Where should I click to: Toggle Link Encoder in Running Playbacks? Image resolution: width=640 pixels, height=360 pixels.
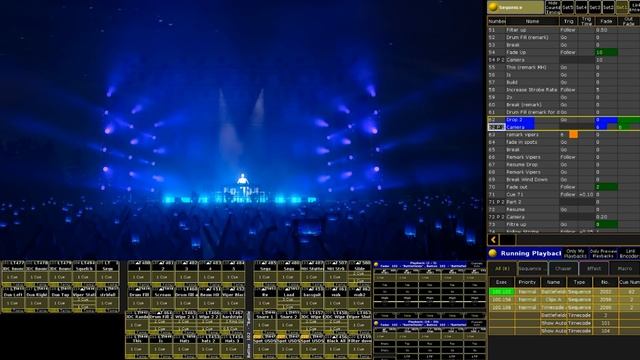click(x=629, y=253)
